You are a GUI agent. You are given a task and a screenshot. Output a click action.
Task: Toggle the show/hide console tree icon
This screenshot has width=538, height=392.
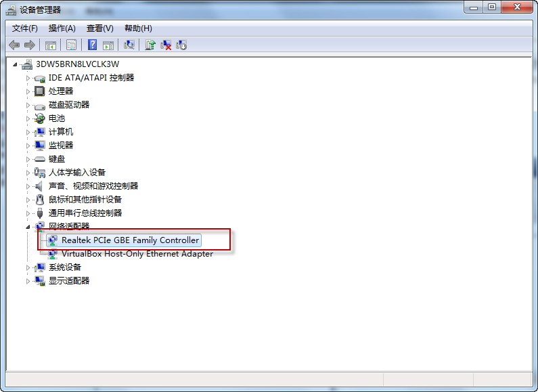(x=51, y=45)
